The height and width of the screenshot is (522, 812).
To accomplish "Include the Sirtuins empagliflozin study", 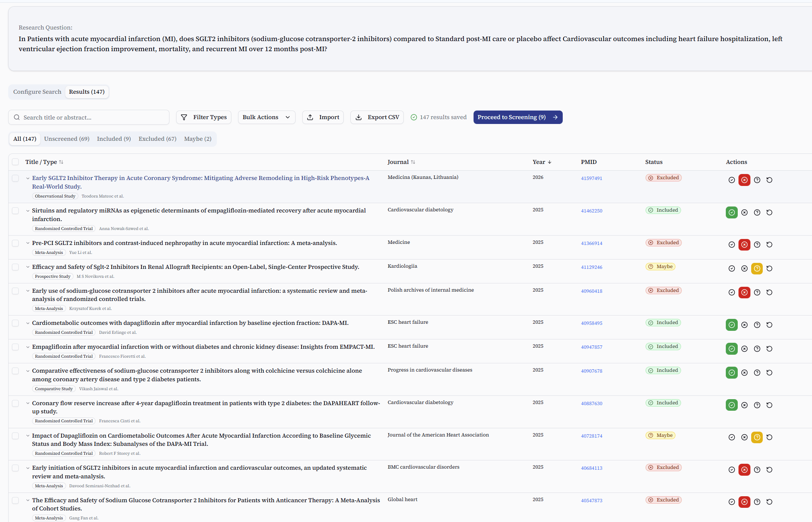I will (731, 212).
